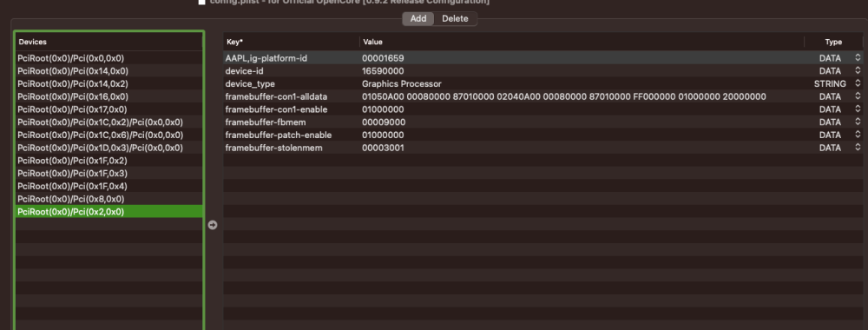Open type dropdown for device-id row
This screenshot has height=330, width=868.
(858, 71)
